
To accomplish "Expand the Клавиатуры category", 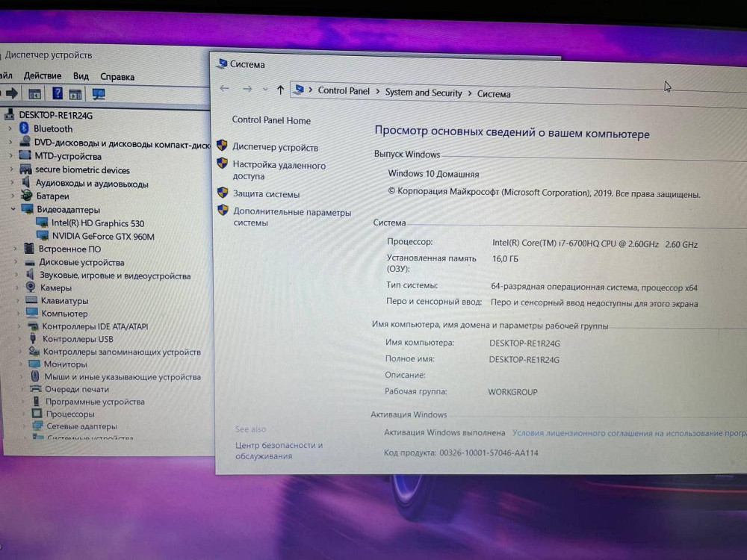I will 16,301.
